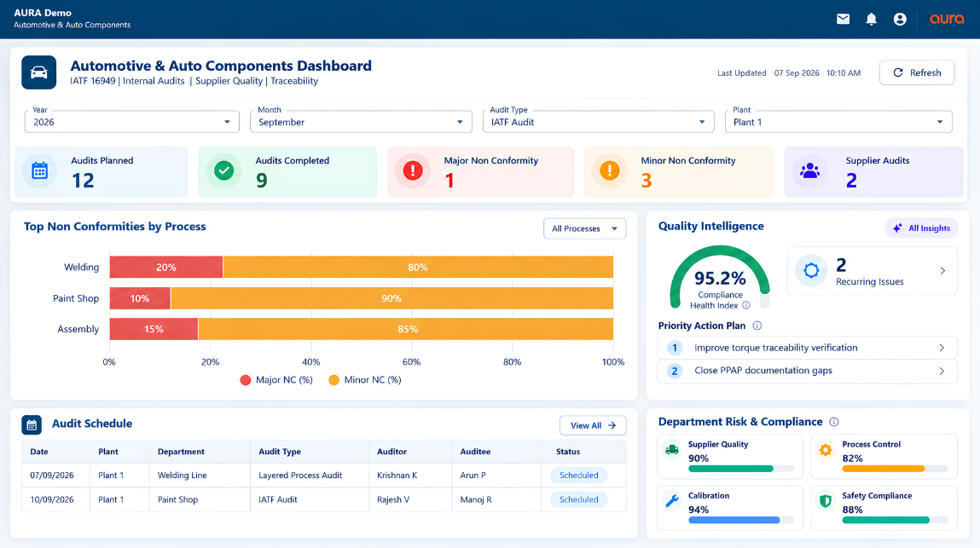Viewport: 980px width, 548px height.
Task: Click the aura logo in header
Action: [x=947, y=20]
